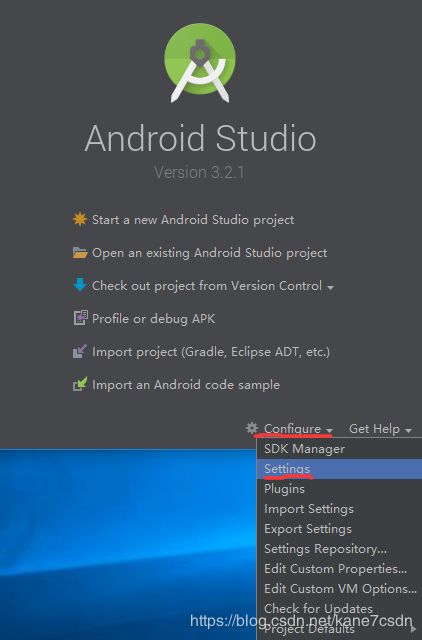
Task: Expand the Project Defaults submenu
Action: pos(339,629)
